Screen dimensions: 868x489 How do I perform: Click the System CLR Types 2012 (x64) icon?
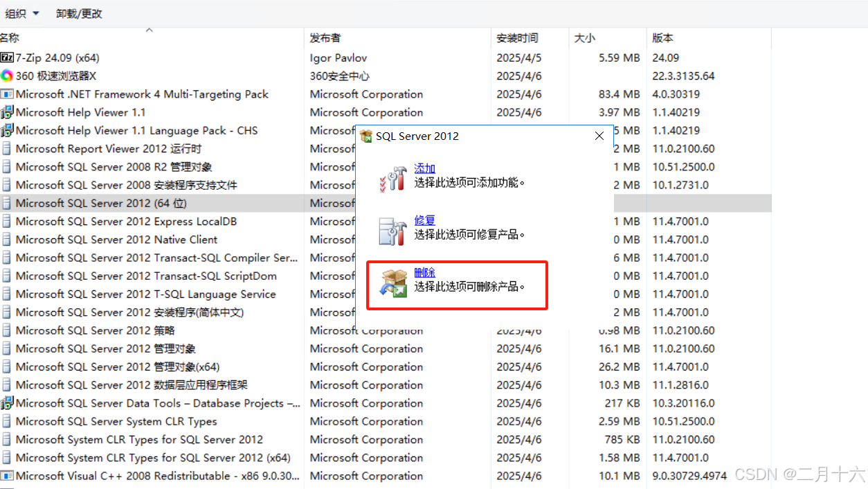coord(7,458)
